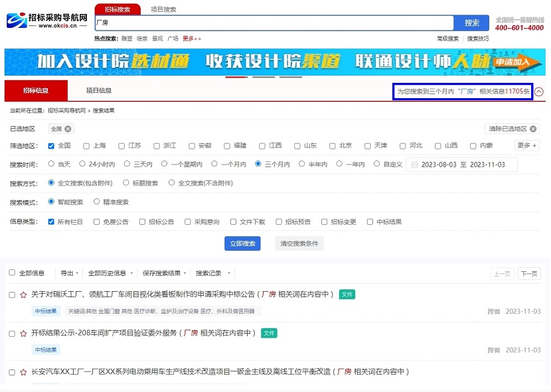
Task: Collapse filter panel with circular arrow icon
Action: pyautogui.click(x=539, y=92)
